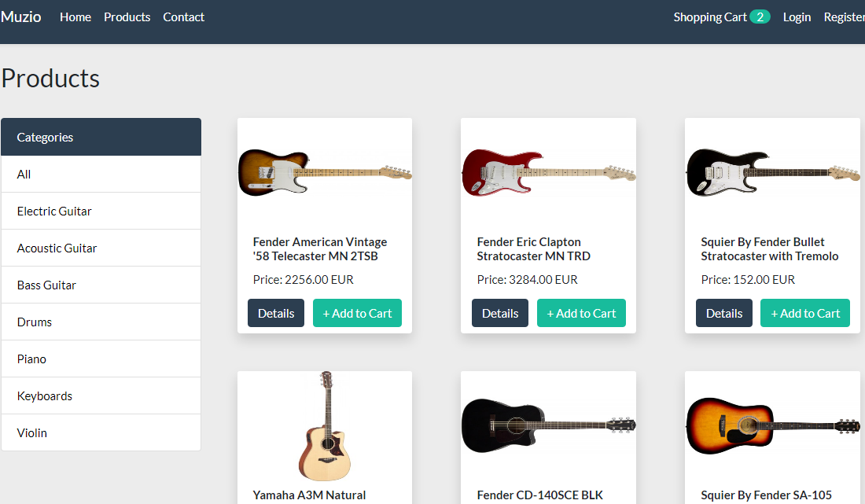The height and width of the screenshot is (504, 865).
Task: Pick the Piano category
Action: (x=101, y=359)
